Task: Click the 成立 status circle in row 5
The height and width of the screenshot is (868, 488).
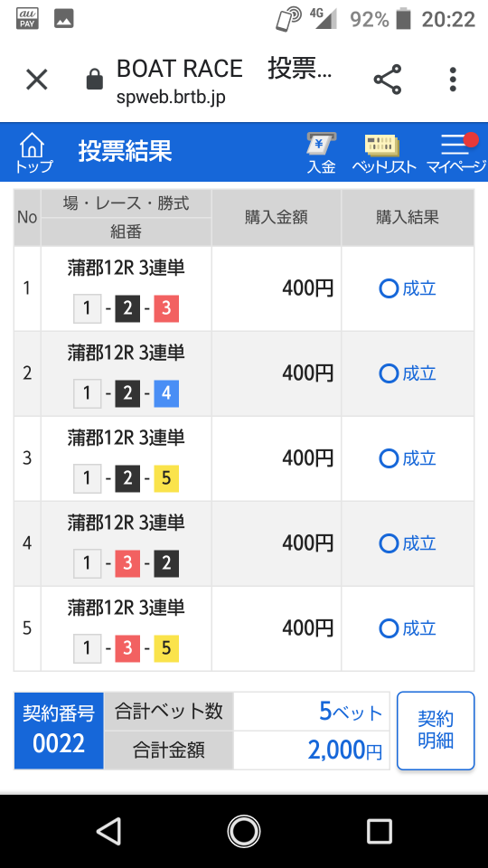Action: pyautogui.click(x=389, y=628)
